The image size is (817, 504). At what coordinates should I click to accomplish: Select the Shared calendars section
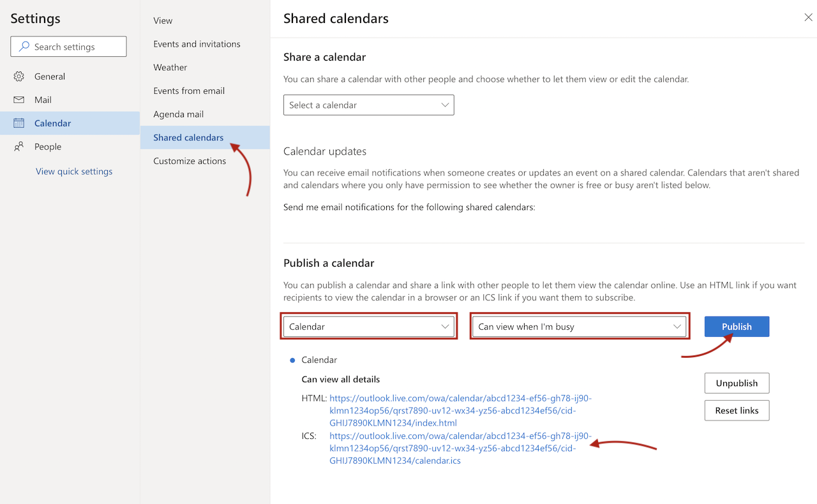pos(205,138)
